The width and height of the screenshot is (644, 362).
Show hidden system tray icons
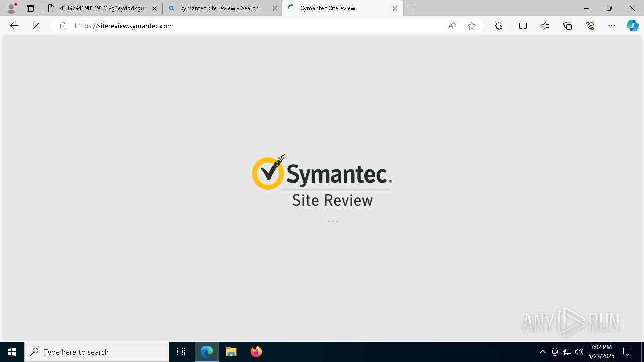(x=542, y=352)
